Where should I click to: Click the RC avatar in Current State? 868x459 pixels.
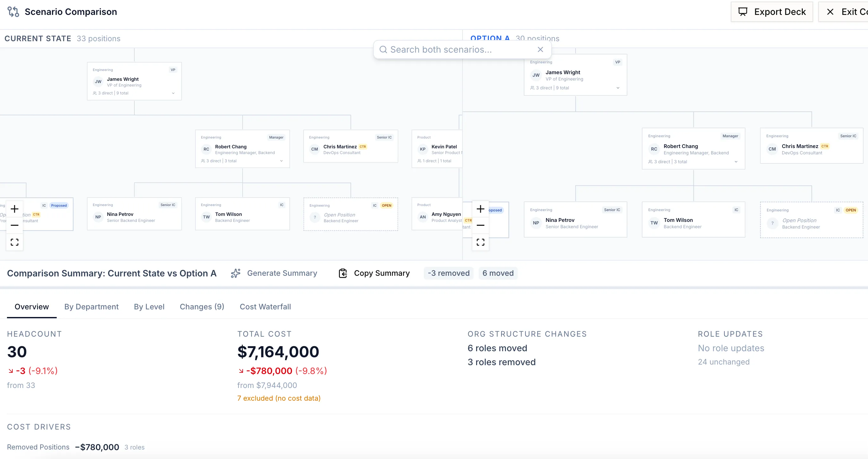(x=206, y=149)
